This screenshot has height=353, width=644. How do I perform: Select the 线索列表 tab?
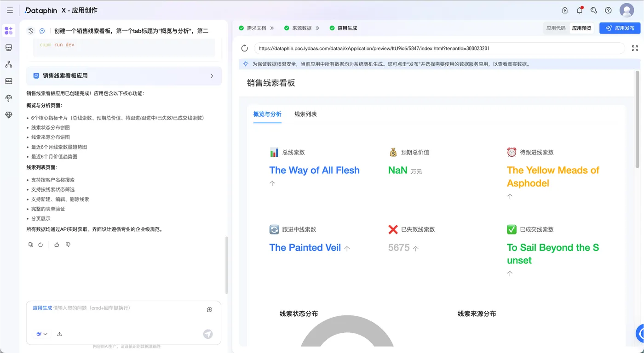pyautogui.click(x=305, y=114)
